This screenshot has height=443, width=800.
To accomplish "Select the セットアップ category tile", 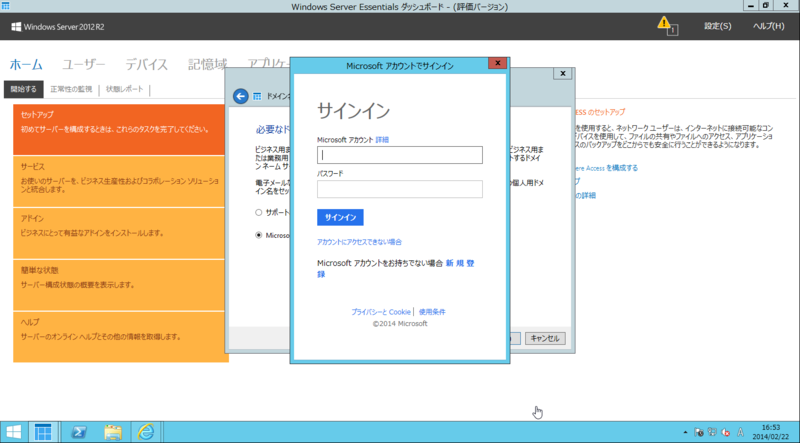I will tap(119, 130).
